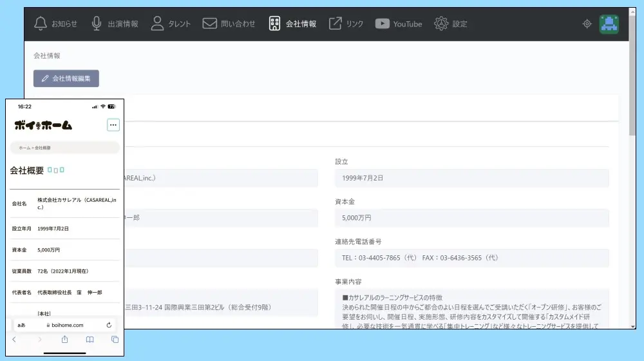Click the 設立 date field 1999年7月2日

[x=471, y=178]
